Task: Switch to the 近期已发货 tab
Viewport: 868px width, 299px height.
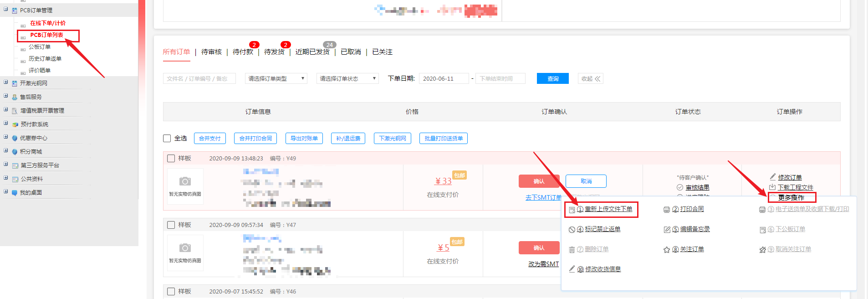Action: coord(312,52)
